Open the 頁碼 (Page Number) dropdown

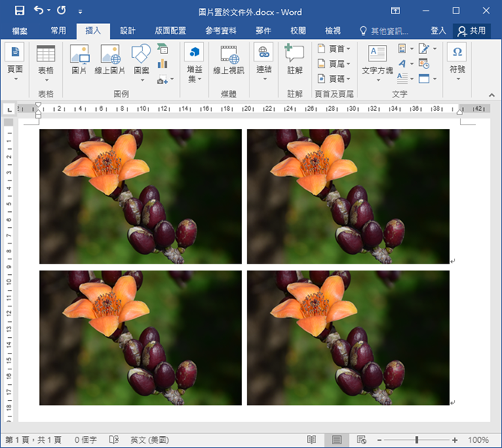click(x=334, y=79)
